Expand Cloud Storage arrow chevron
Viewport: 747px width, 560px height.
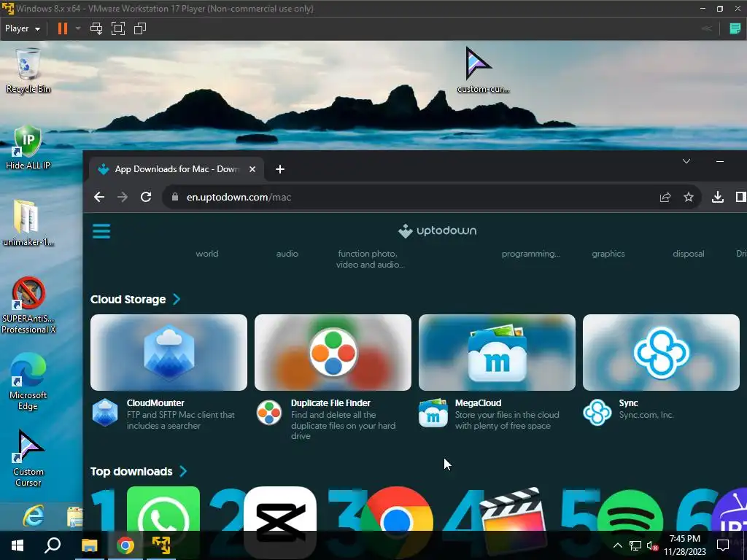pyautogui.click(x=177, y=300)
